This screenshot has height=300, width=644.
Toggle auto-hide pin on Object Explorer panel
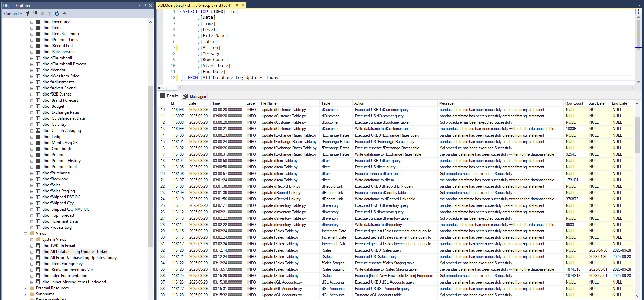(145, 5)
